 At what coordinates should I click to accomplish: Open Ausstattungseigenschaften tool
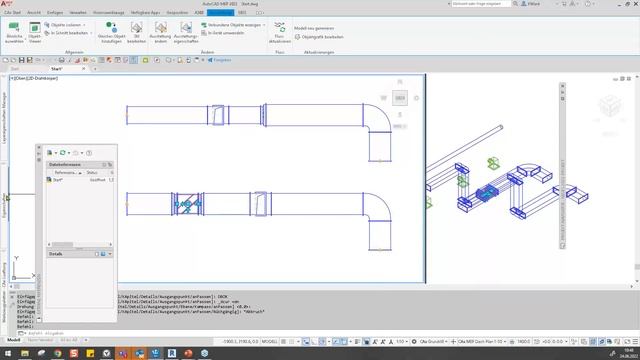pyautogui.click(x=186, y=32)
